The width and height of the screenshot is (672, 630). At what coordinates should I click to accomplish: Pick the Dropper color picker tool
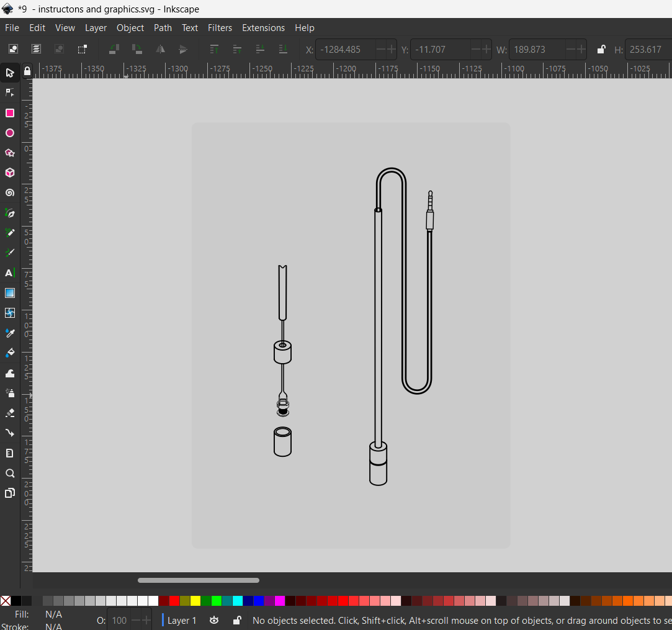pyautogui.click(x=10, y=333)
